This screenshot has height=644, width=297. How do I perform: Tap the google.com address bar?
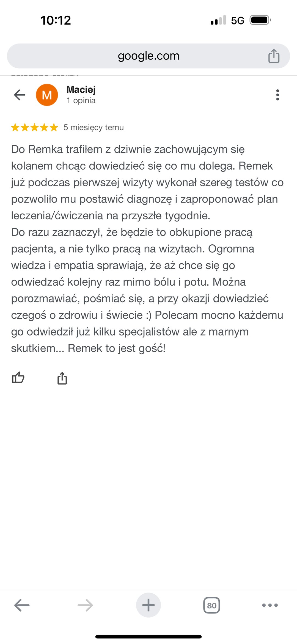(148, 56)
